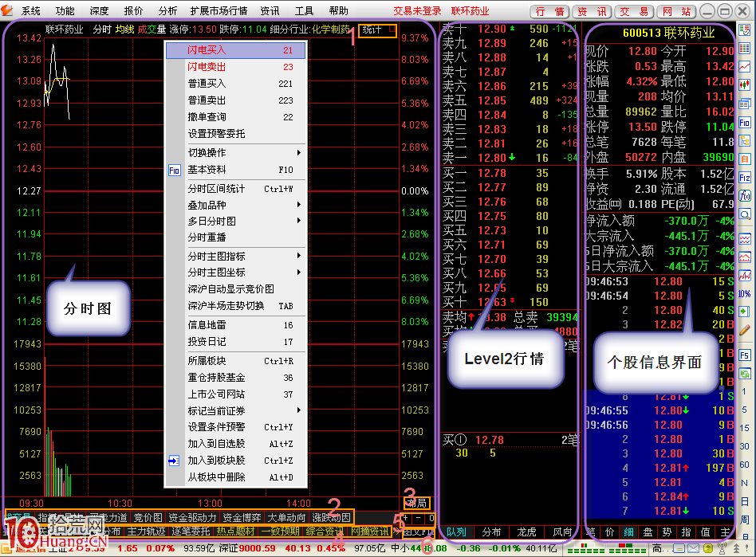Open the 功能 menu
Screen dimensions: 756x557
point(65,10)
